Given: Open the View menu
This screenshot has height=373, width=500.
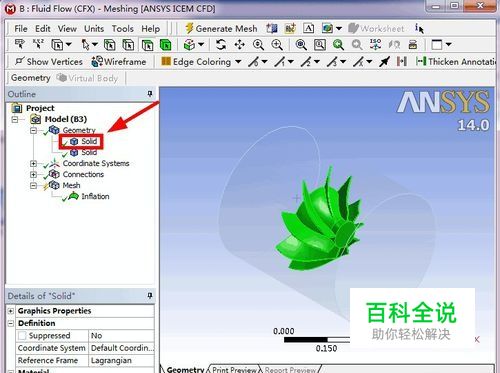Looking at the screenshot, I should pos(67,29).
